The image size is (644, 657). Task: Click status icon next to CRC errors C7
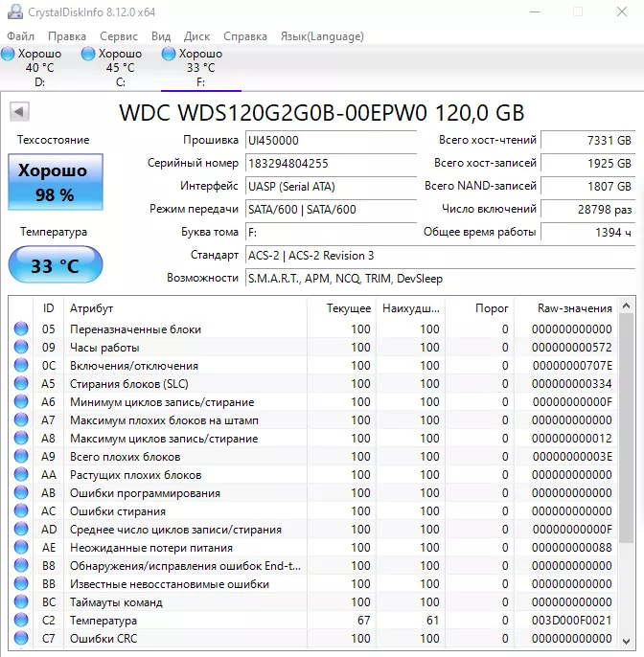pos(21,639)
